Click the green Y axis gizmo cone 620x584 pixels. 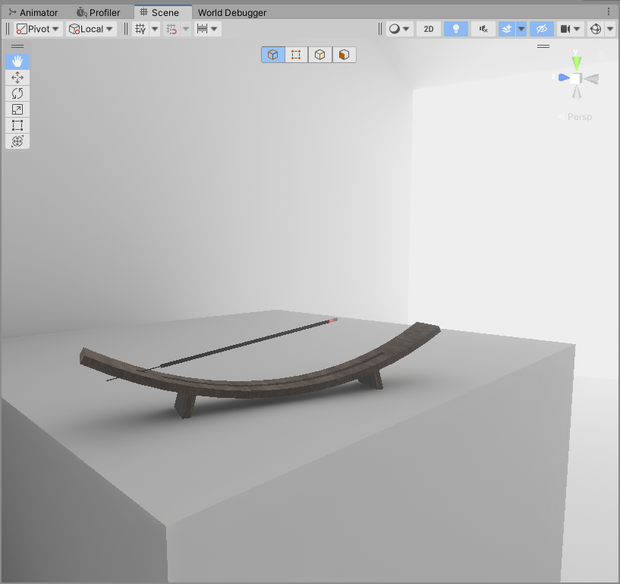point(577,62)
